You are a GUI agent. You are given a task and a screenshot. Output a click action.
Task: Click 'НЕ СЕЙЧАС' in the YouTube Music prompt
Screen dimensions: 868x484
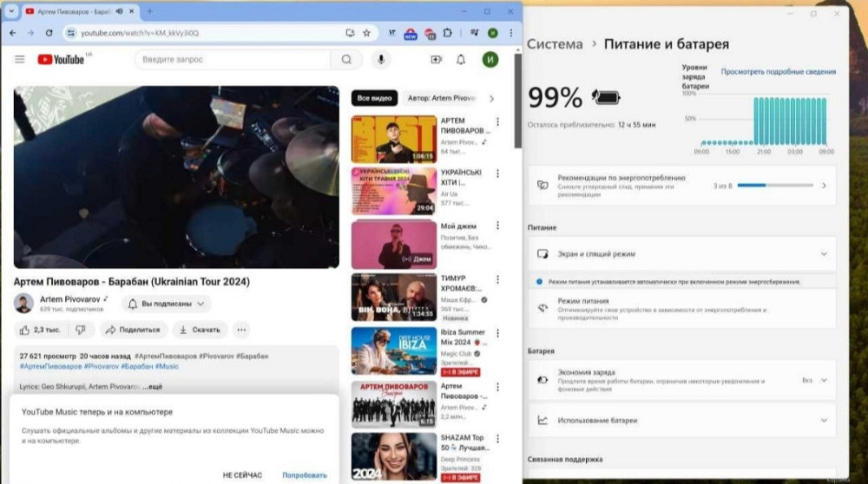242,474
